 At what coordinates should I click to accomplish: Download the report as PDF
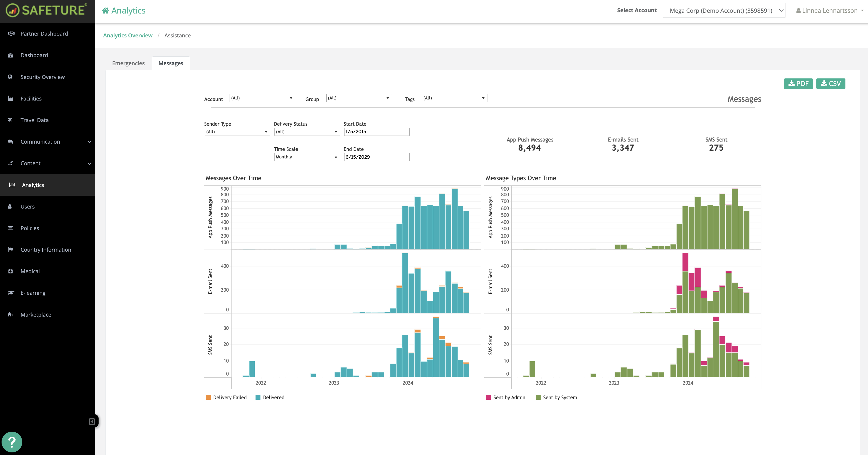click(x=798, y=83)
